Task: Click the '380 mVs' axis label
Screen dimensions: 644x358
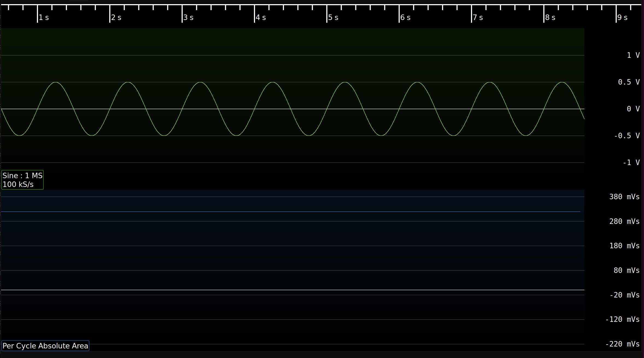Action: 624,197
